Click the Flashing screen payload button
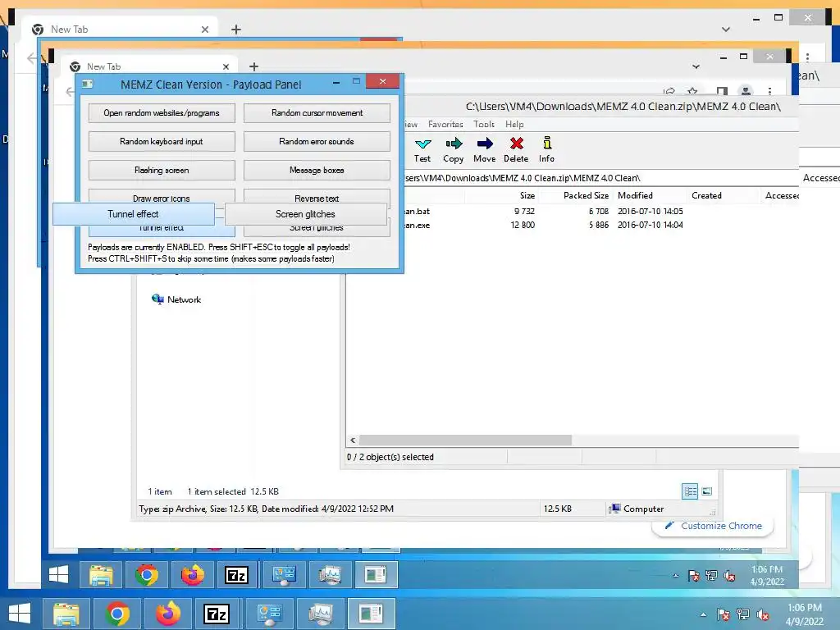This screenshot has width=840, height=630. click(162, 171)
